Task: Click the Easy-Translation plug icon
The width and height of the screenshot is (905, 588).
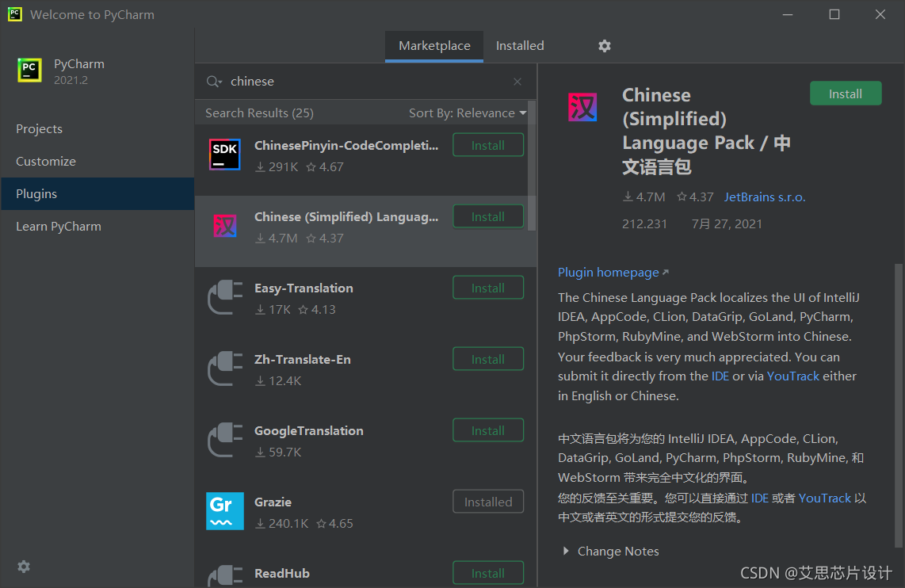Action: point(225,297)
